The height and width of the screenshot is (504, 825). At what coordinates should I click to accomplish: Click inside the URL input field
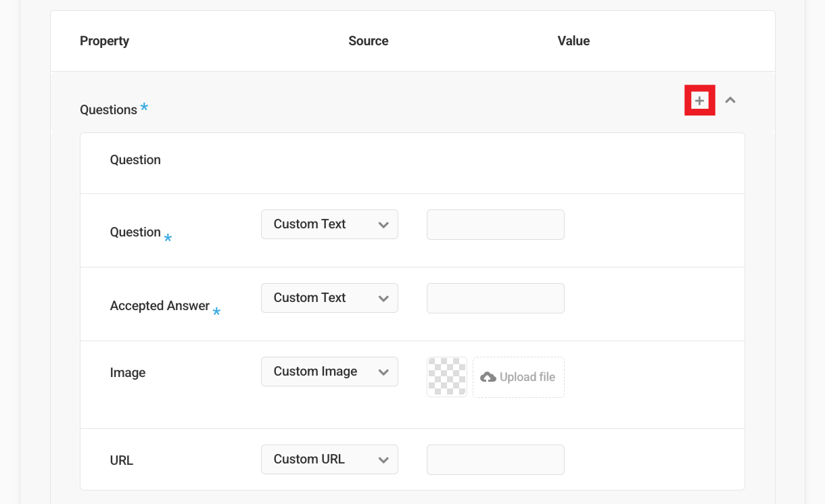495,459
